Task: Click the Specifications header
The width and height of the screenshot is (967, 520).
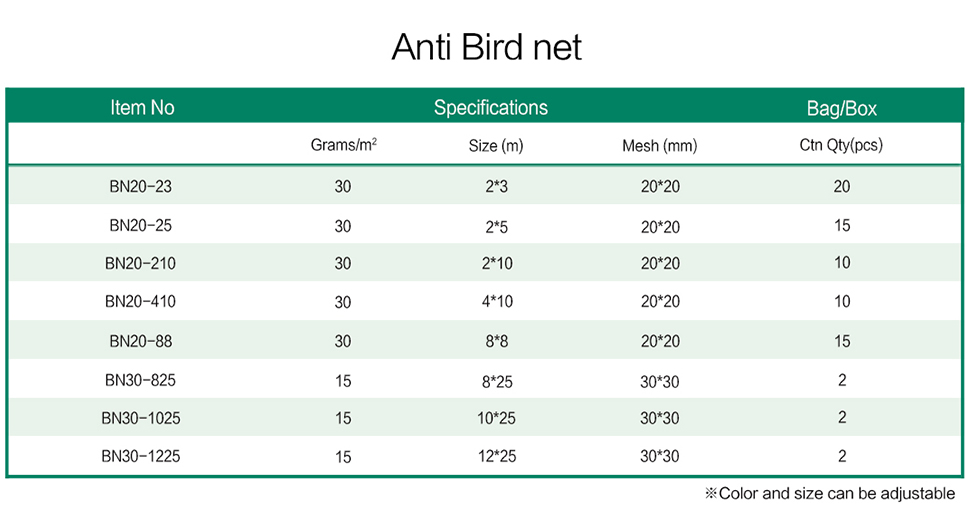Action: coord(490,107)
